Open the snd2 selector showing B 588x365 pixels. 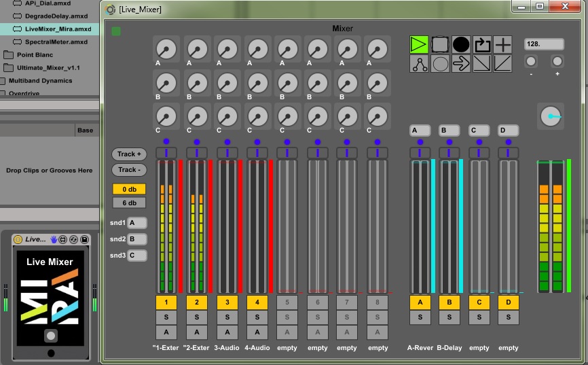[137, 239]
